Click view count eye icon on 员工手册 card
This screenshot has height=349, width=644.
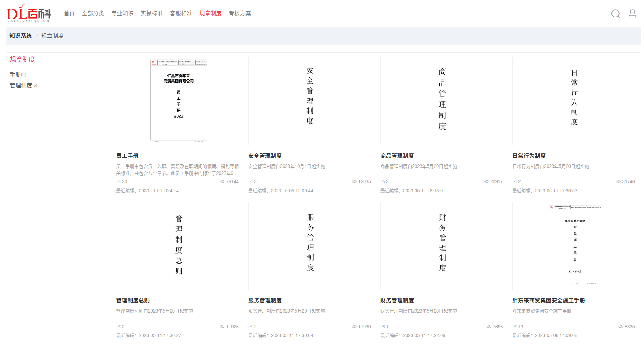pos(222,181)
